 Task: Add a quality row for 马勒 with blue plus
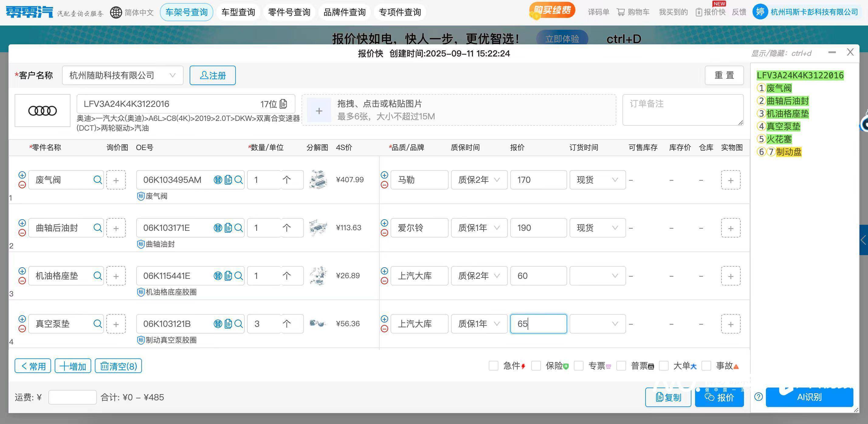[384, 175]
